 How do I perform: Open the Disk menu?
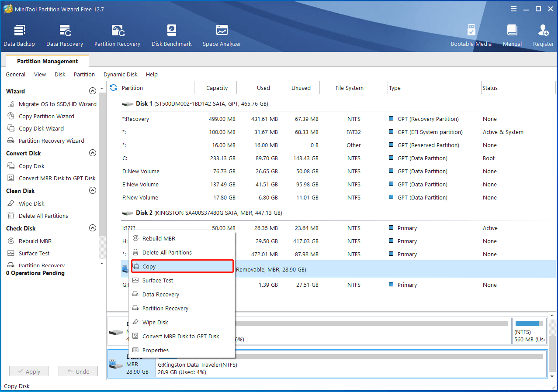pos(60,75)
